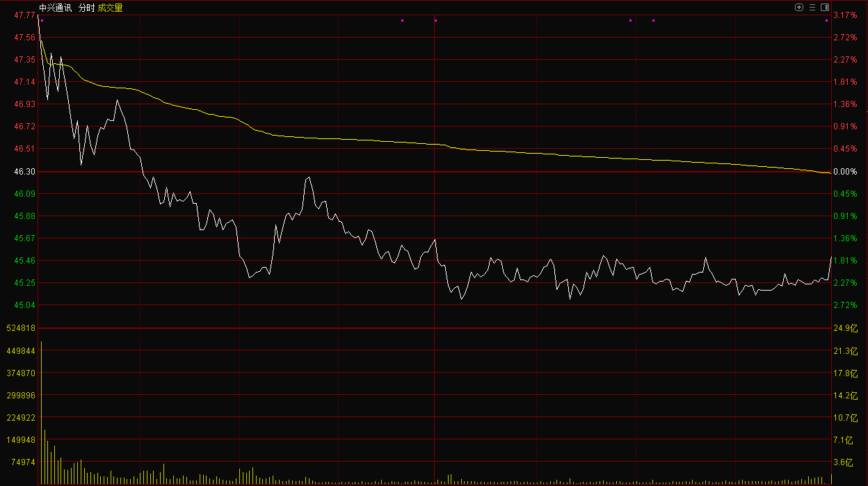Click the 24.9亿 turnover axis label
Screen dimensions: 868x486
pyautogui.click(x=844, y=328)
